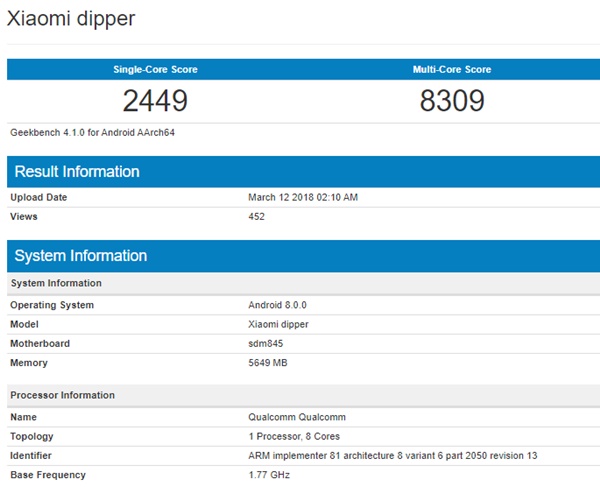Click the single-core score value 2449

point(155,101)
